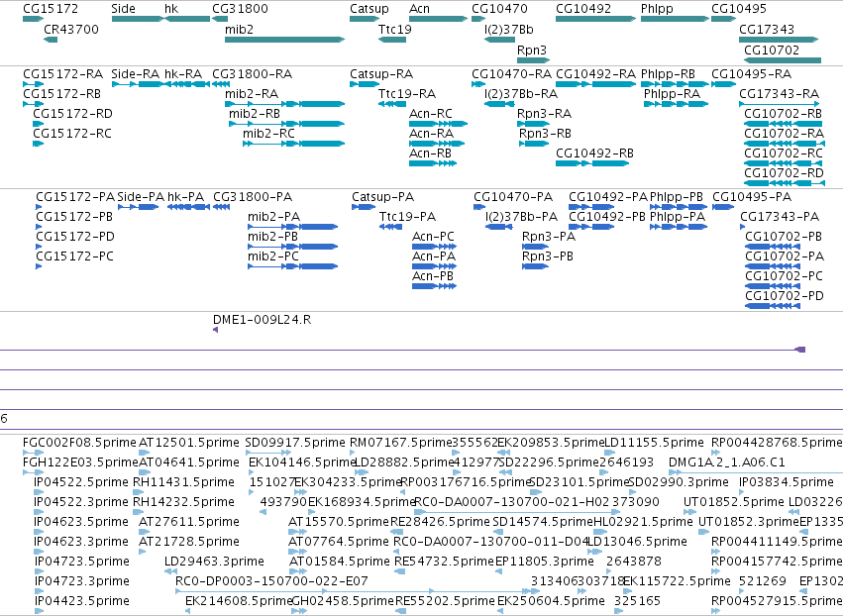The height and width of the screenshot is (616, 843).
Task: Click transcript CG10492-RB
Action: [x=594, y=154]
